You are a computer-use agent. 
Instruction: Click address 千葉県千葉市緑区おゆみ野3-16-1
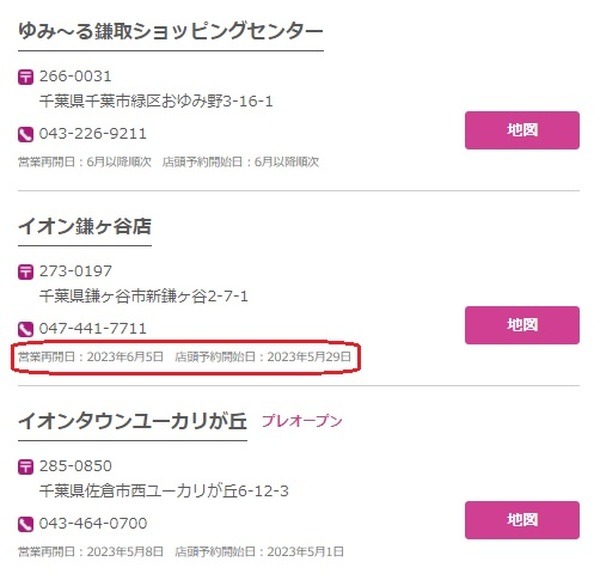pos(156,101)
